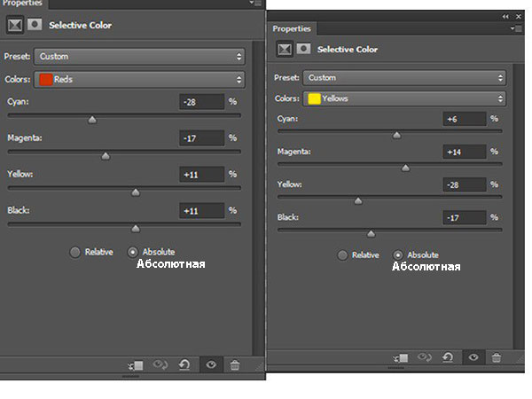Close the right Properties panel
The width and height of the screenshot is (532, 399).
[519, 16]
